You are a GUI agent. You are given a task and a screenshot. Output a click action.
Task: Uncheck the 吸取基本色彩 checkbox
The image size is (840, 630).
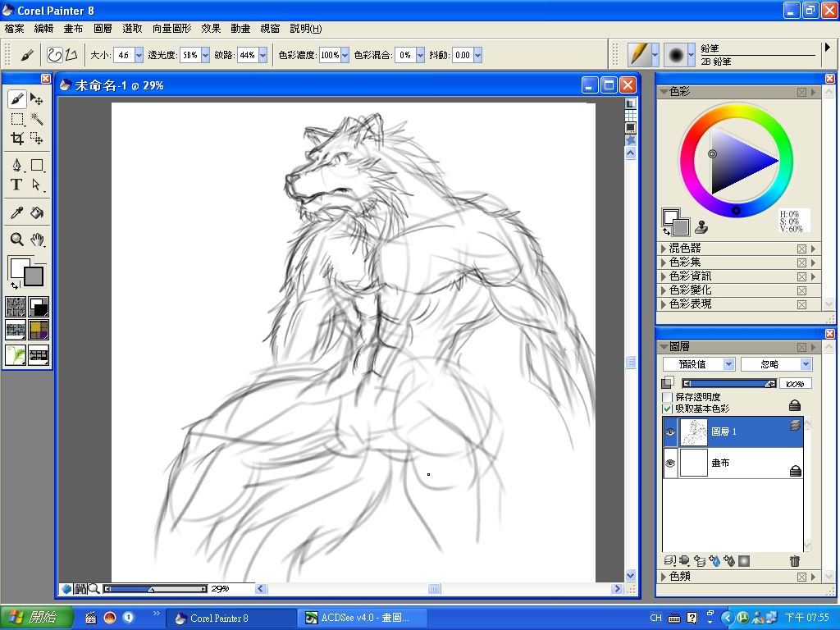tap(668, 409)
